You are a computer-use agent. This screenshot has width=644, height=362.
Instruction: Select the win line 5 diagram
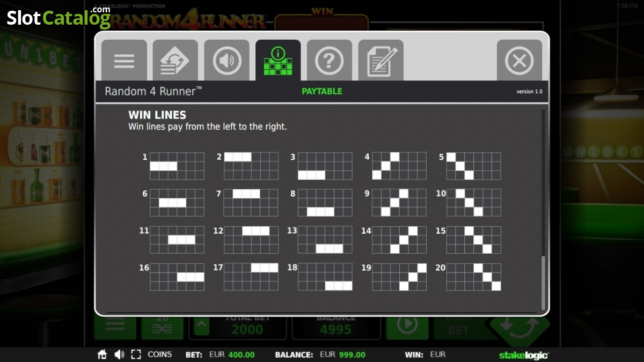[x=473, y=166]
